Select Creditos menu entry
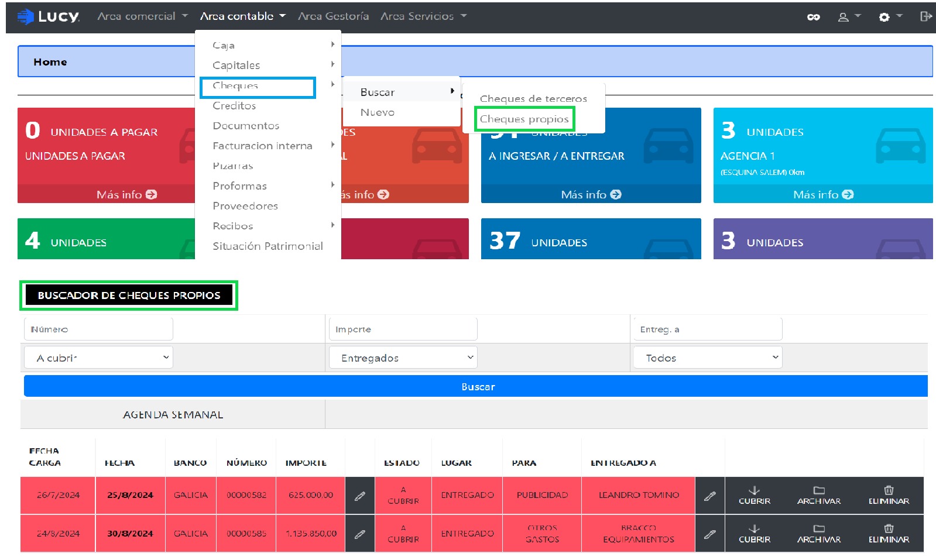 click(x=234, y=106)
